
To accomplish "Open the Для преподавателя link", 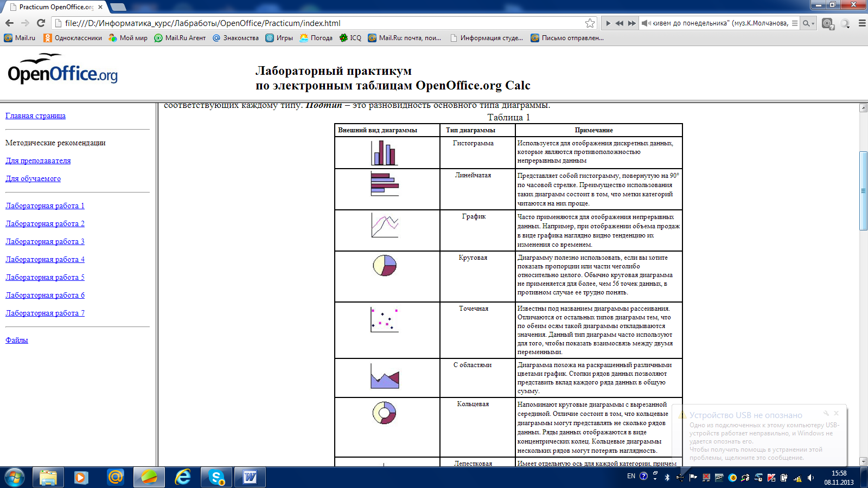I will click(38, 160).
